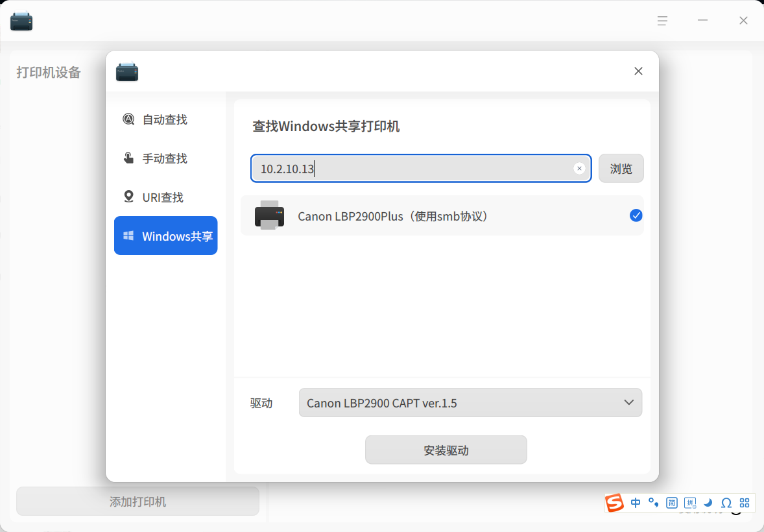Click the 添加打印机 button in main window
764x532 pixels.
[x=138, y=502]
